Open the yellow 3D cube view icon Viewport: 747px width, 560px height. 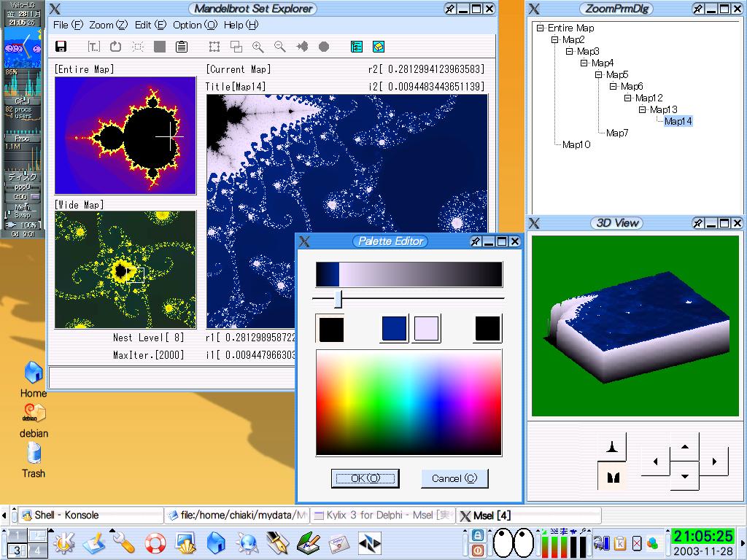pyautogui.click(x=378, y=47)
